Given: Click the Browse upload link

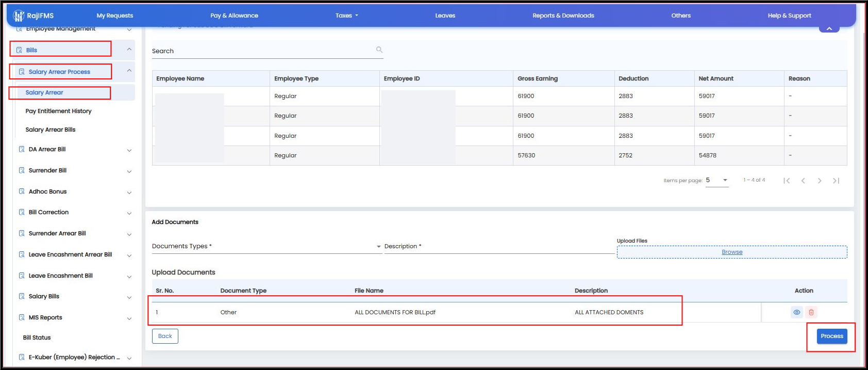Looking at the screenshot, I should coord(732,252).
